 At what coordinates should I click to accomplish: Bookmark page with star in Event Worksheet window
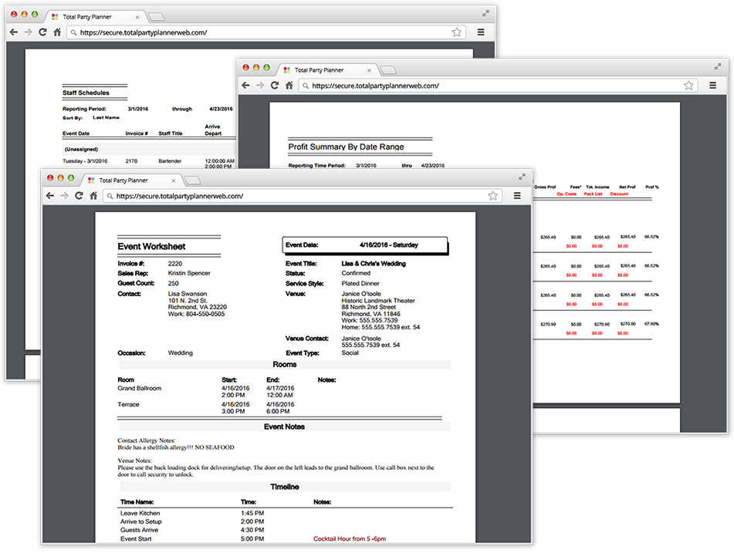point(493,196)
